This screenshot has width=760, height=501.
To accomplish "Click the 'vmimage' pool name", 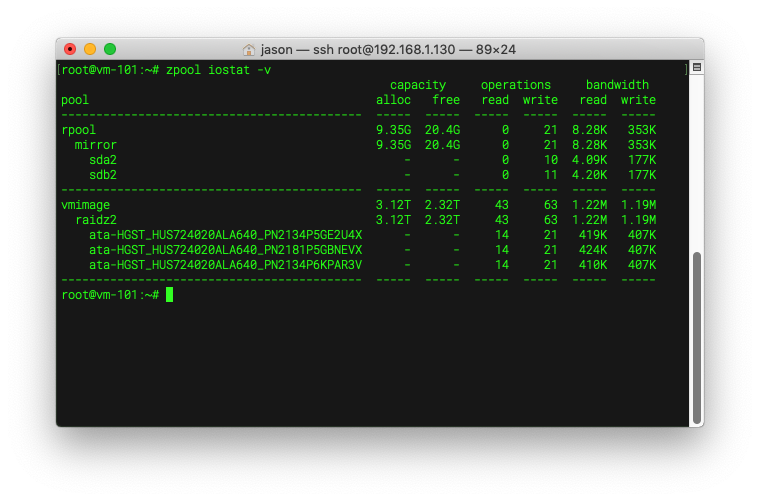I will (x=85, y=205).
